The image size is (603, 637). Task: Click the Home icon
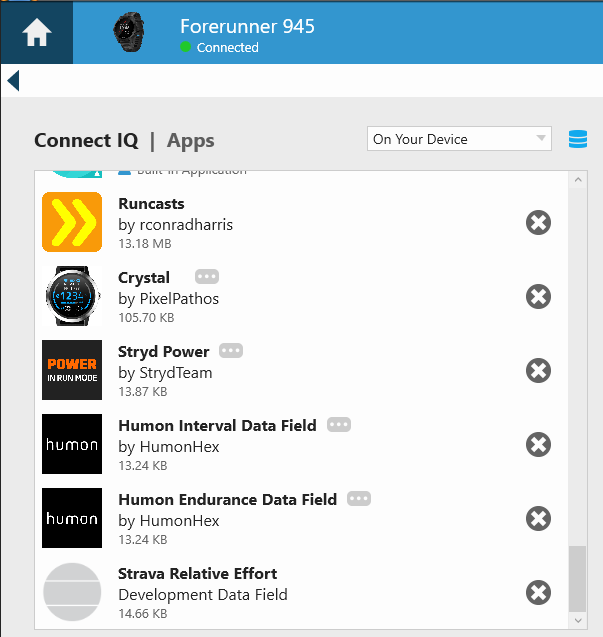click(x=36, y=33)
